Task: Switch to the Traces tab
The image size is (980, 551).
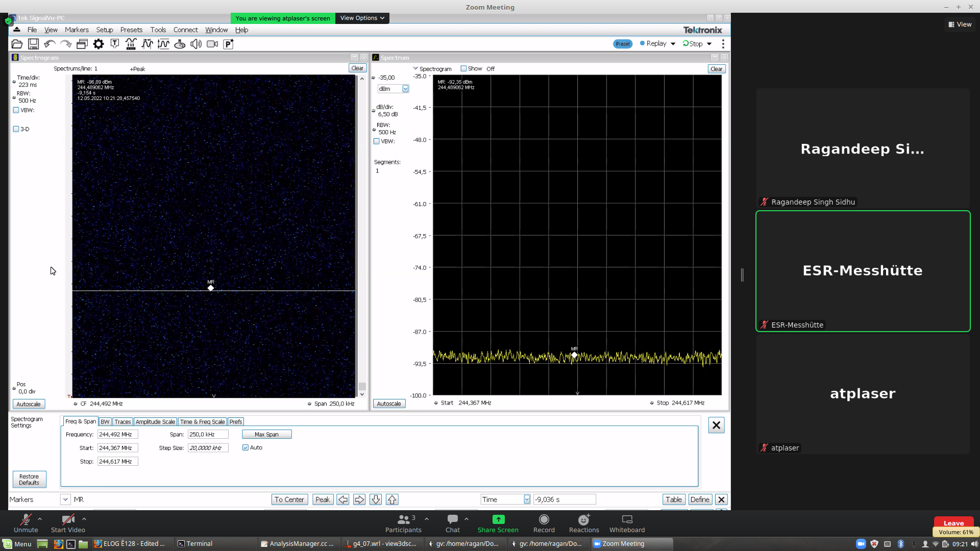Action: click(122, 421)
